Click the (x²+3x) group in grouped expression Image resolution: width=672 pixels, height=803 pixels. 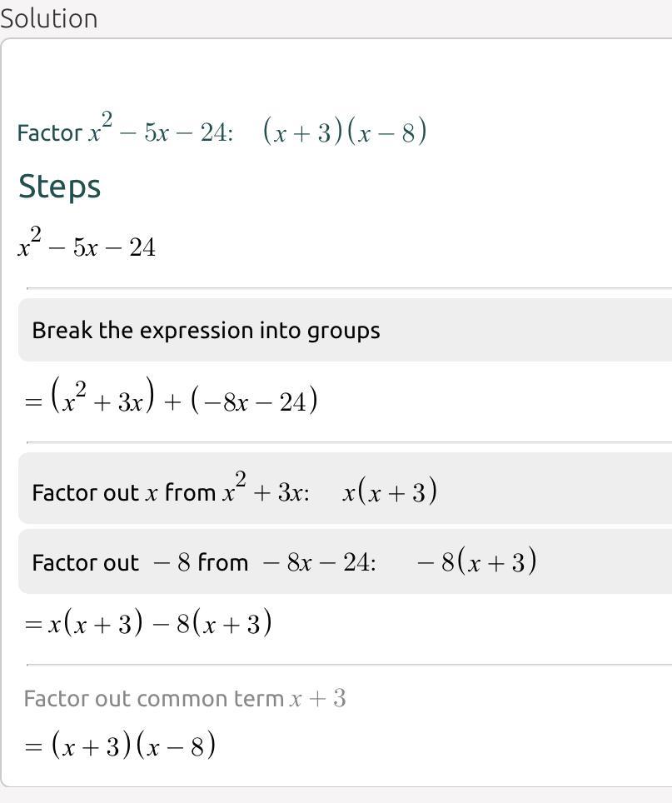(102, 401)
